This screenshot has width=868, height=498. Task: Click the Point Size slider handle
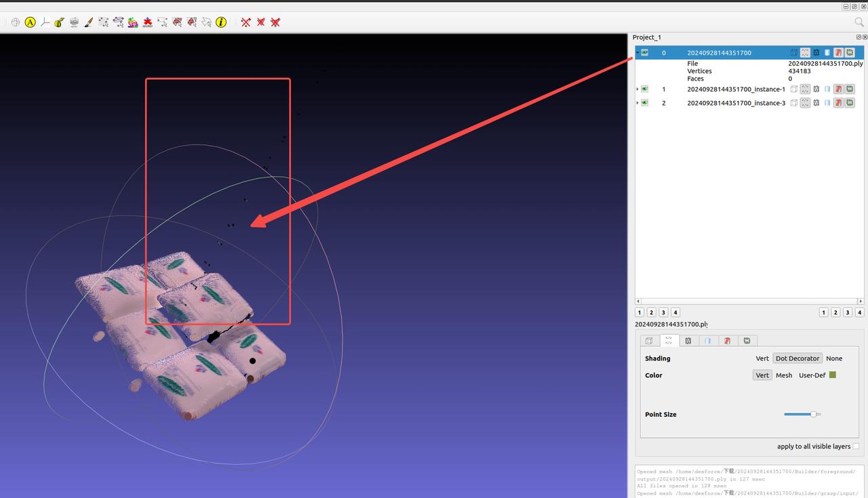813,414
